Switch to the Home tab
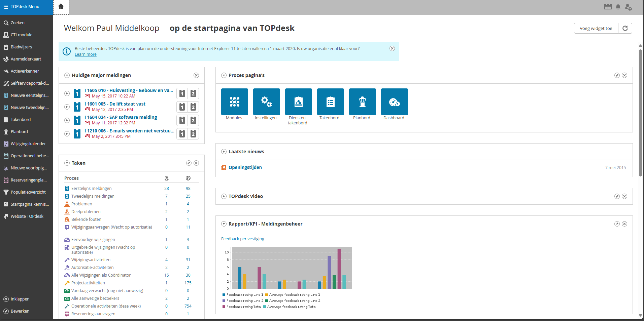Image resolution: width=644 pixels, height=321 pixels. [61, 7]
